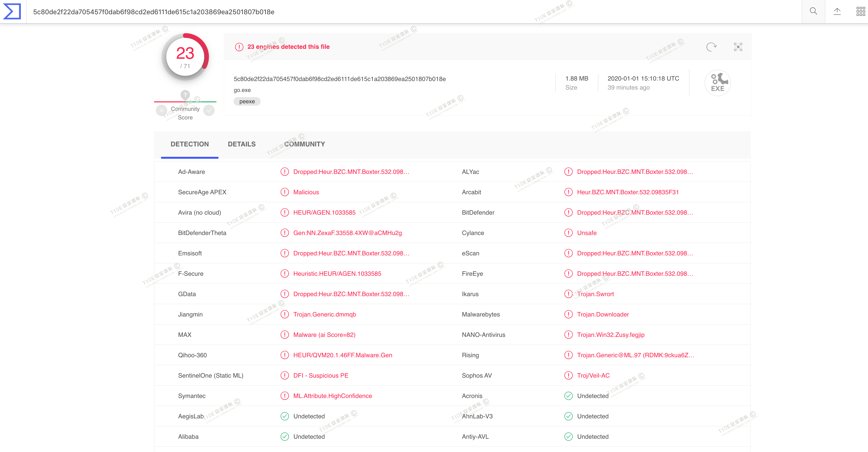Click the EXE file type icon
The width and height of the screenshot is (868, 452).
[x=717, y=83]
